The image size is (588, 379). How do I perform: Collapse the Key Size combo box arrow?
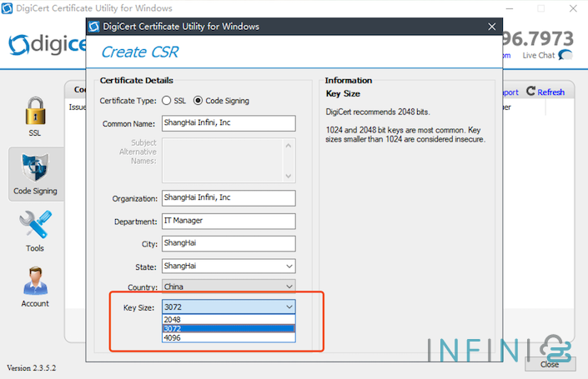(289, 307)
